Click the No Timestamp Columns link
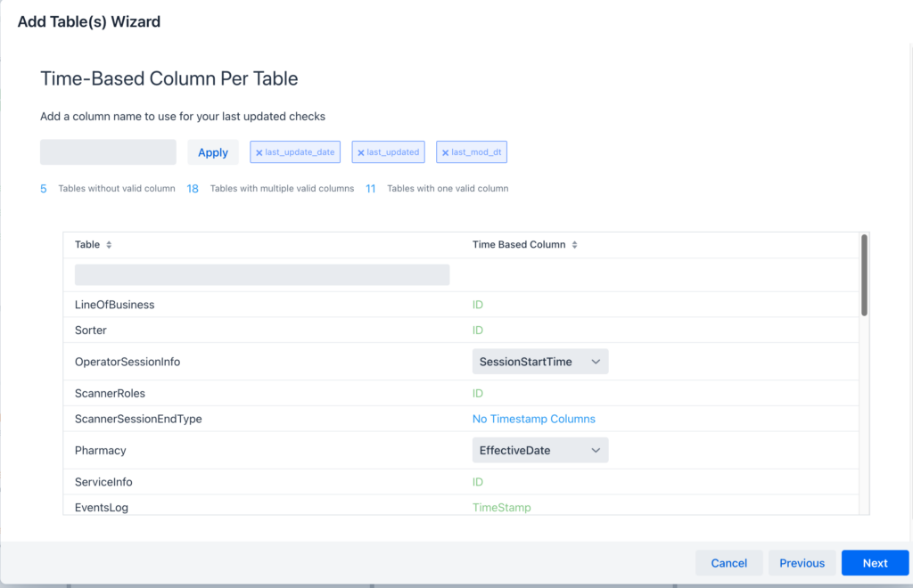 [x=533, y=419]
